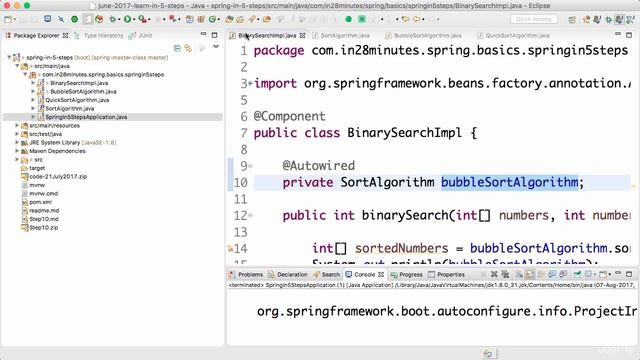Screen dimensions: 640x360
Task: Open the Type Hierarchy view tab
Action: [x=99, y=36]
